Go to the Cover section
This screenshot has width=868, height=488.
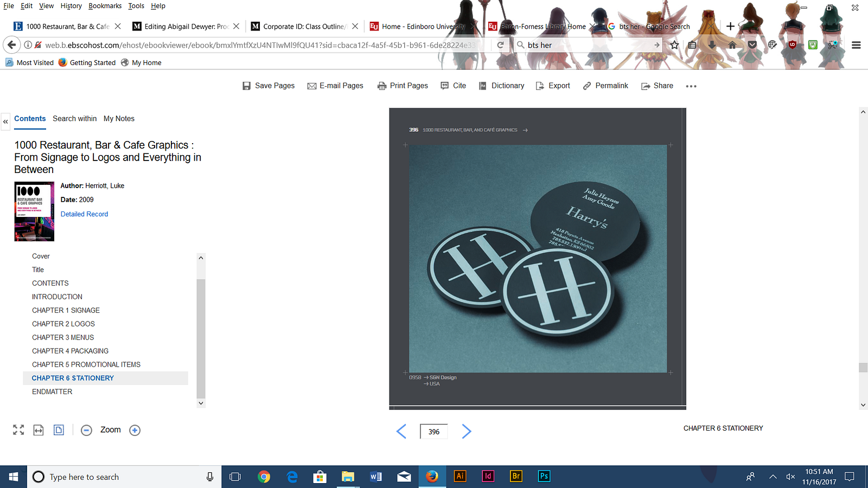tap(41, 256)
